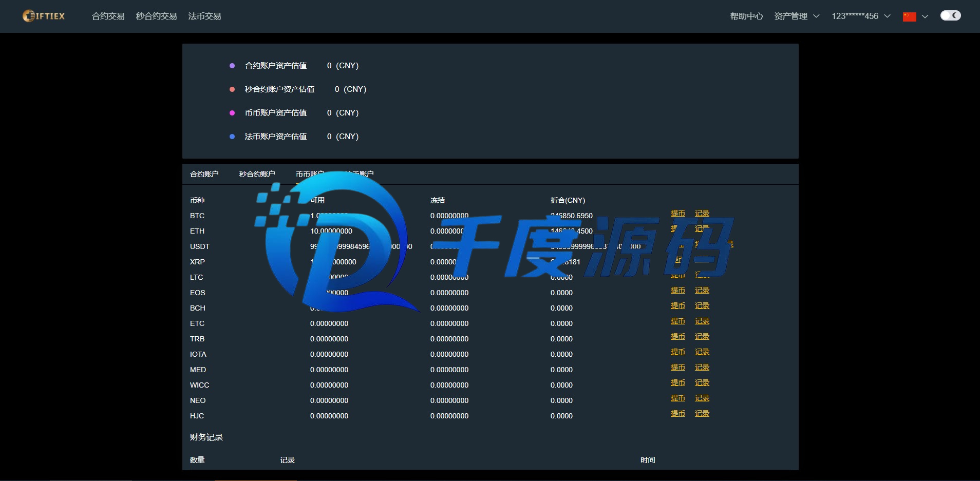Expand the 资产管理 dropdown
Screen dimensions: 980x481
click(x=797, y=16)
